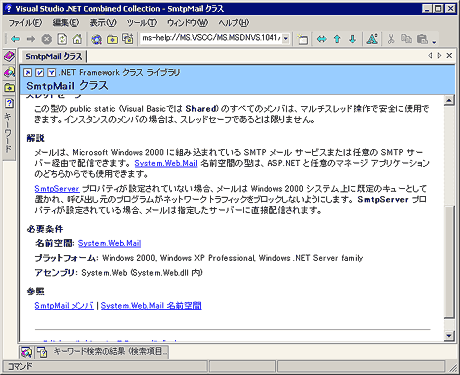Open the キーワード検索の結果 bottom tab

[x=102, y=352]
